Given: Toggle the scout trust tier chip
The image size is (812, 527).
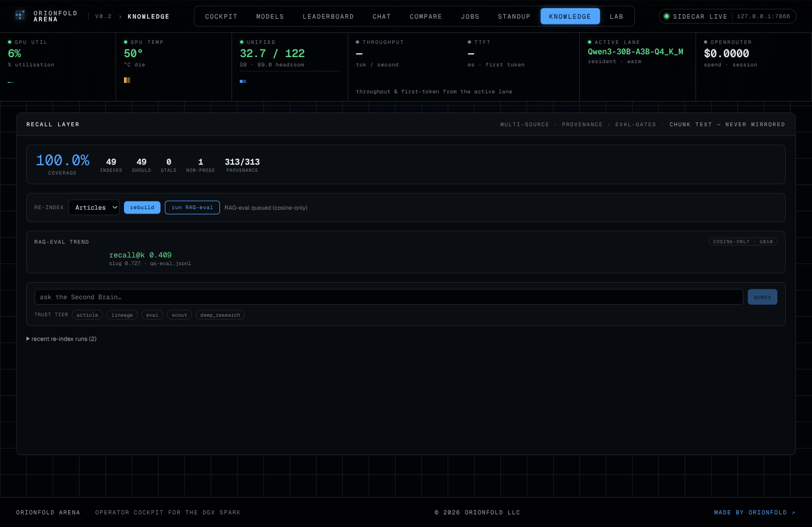Looking at the screenshot, I should click(x=179, y=315).
